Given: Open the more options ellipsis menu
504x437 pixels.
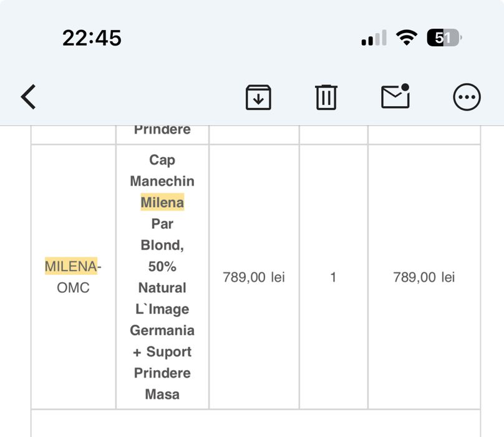Looking at the screenshot, I should click(467, 97).
